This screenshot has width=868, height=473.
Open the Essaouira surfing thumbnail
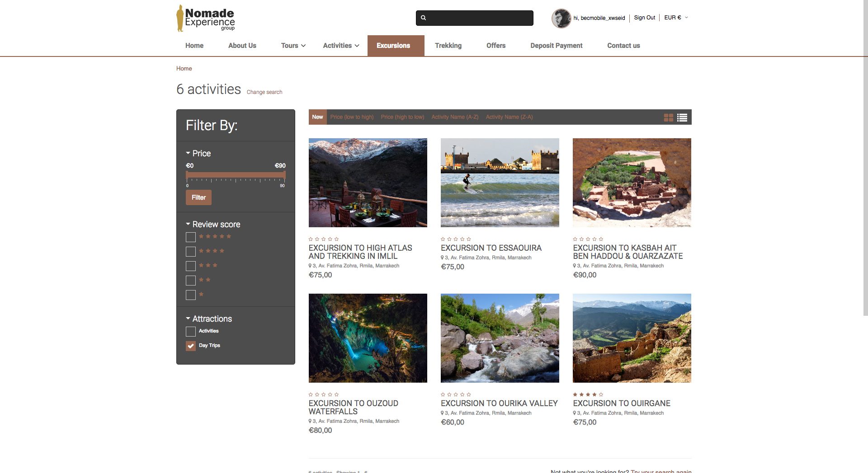pyautogui.click(x=500, y=183)
